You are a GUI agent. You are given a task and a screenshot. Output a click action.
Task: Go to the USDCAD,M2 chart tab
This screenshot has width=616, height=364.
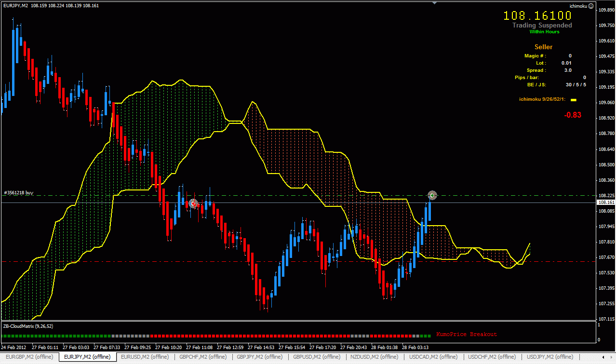(x=433, y=357)
